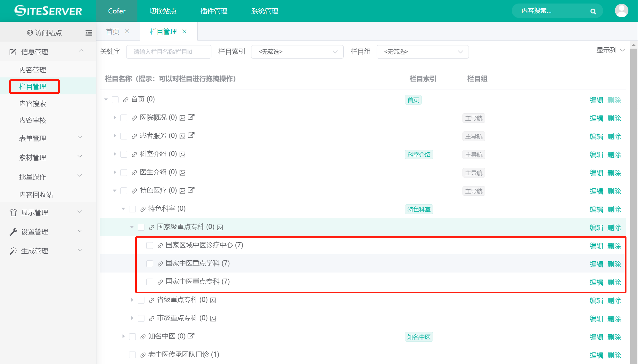Tick the checkbox for 国家级重点专科
Viewport: 638px width, 364px height.
pos(141,227)
